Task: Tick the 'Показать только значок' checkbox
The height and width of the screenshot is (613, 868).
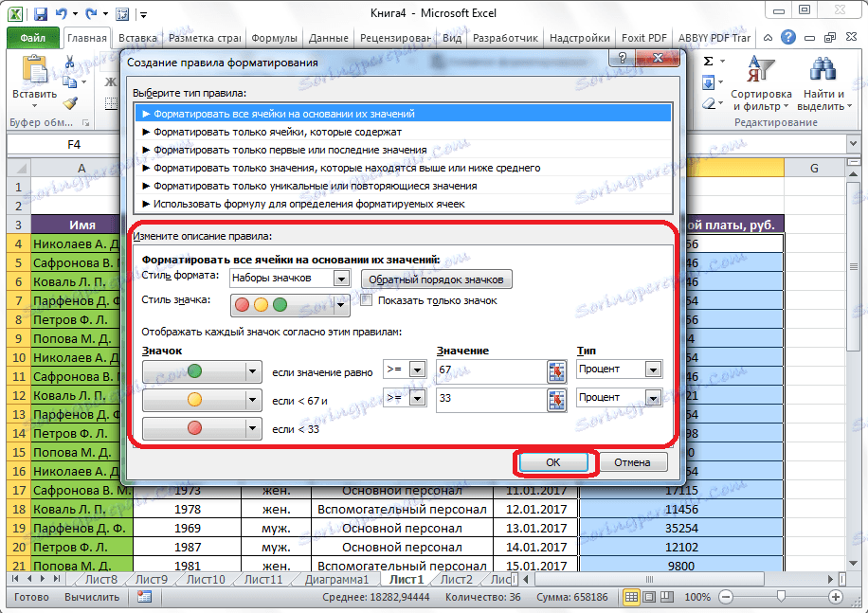Action: 366,300
